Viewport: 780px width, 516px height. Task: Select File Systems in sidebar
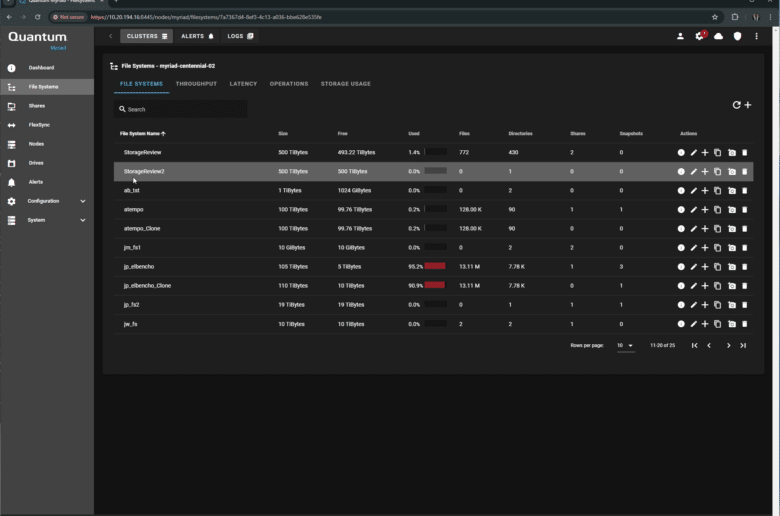(47, 87)
